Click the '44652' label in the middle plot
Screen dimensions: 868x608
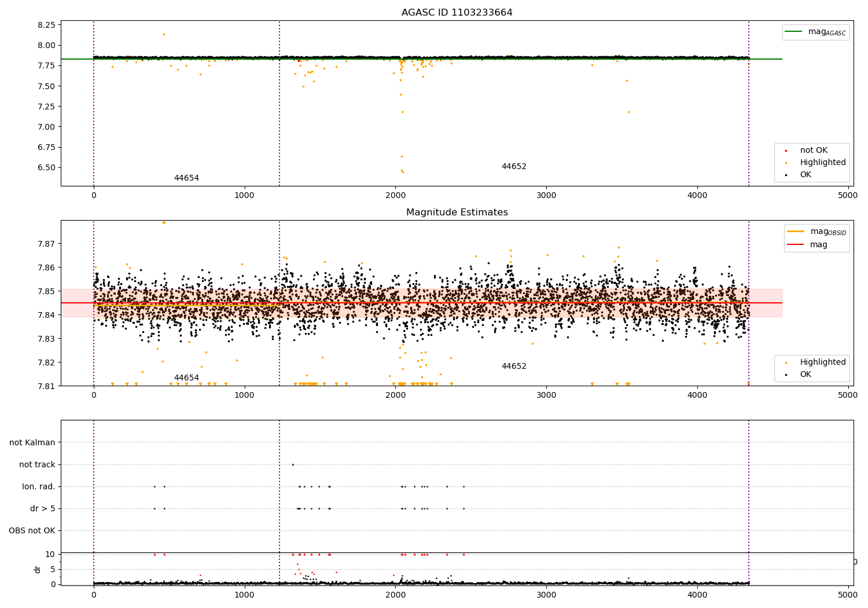click(x=514, y=367)
